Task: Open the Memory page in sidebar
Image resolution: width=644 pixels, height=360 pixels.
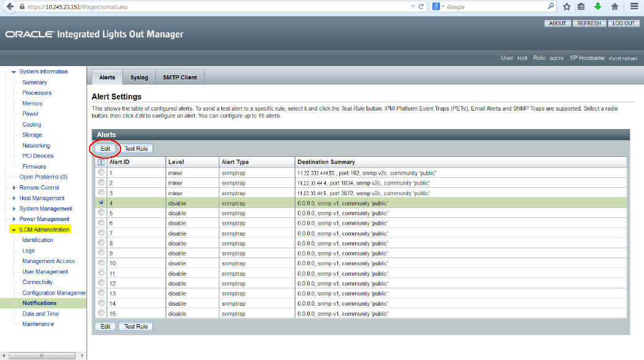Action: (32, 104)
